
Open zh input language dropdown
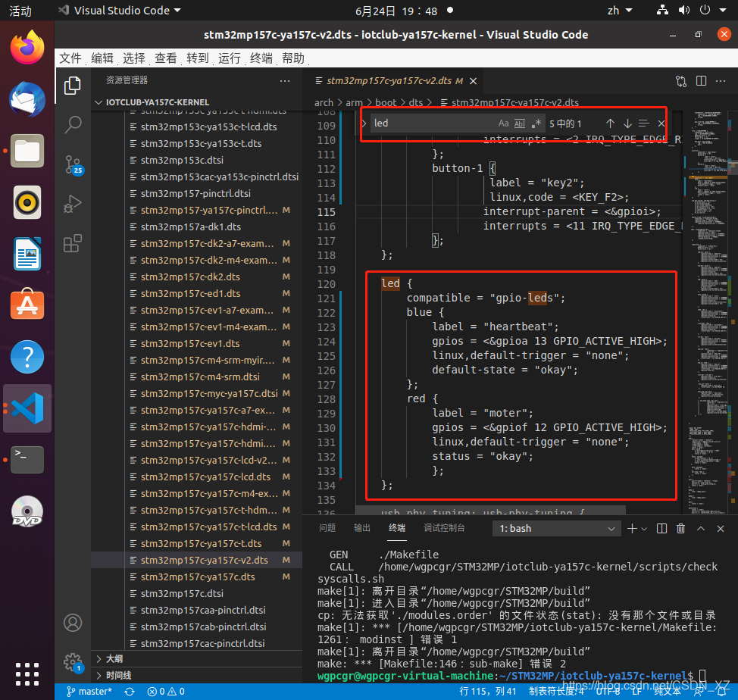coord(619,10)
